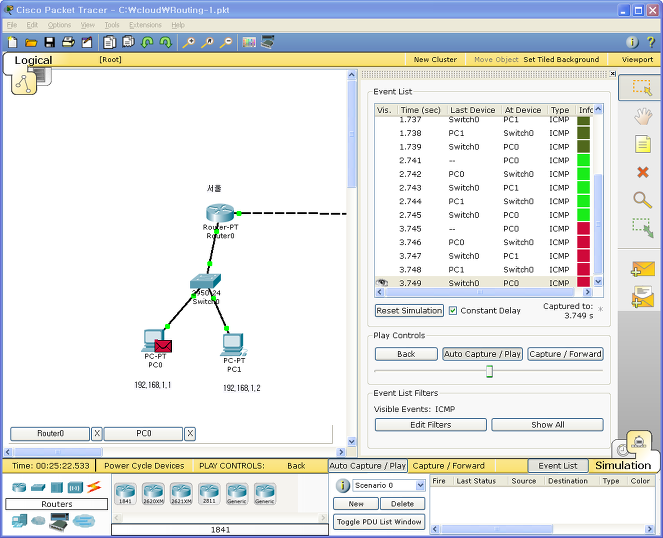This screenshot has height=538, width=663.
Task: Open a file with the folder icon
Action: pos(31,42)
